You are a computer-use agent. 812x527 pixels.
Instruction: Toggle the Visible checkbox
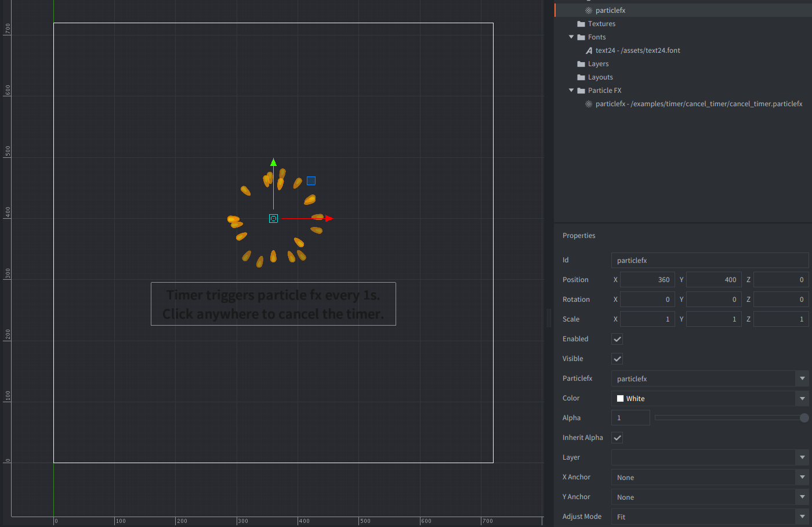pyautogui.click(x=617, y=359)
